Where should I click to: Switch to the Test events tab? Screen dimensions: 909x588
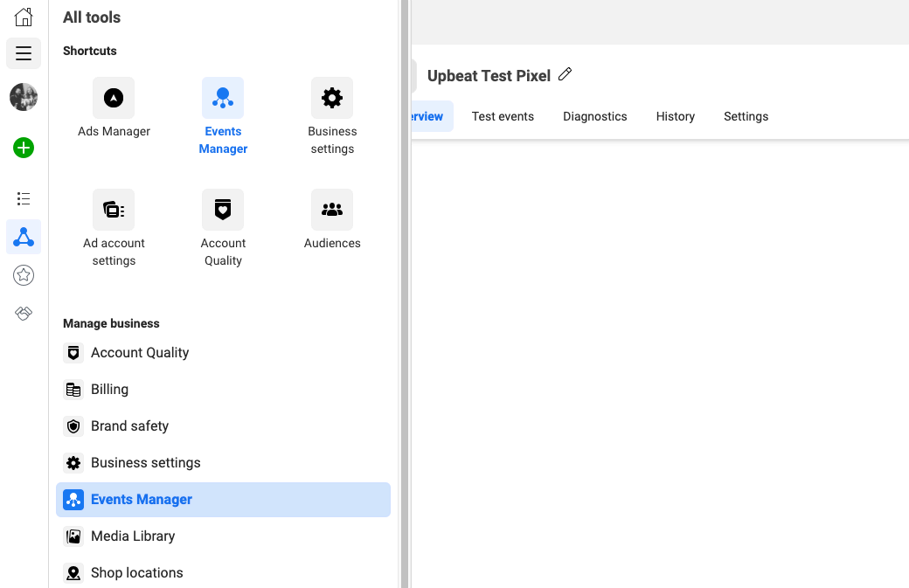tap(503, 116)
